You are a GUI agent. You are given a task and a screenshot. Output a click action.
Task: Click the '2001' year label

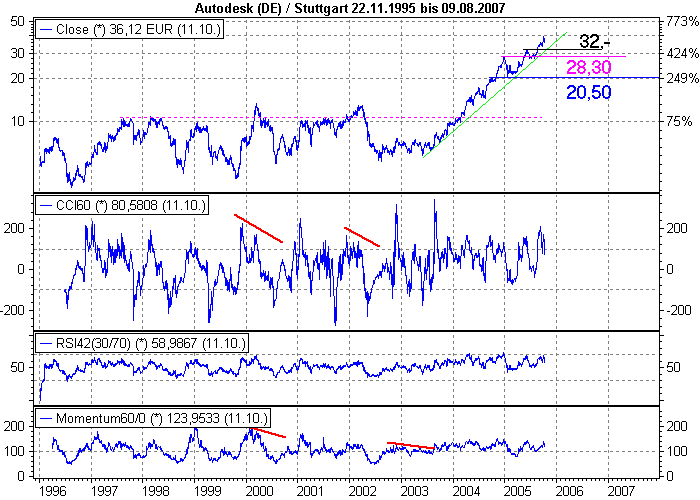(311, 492)
